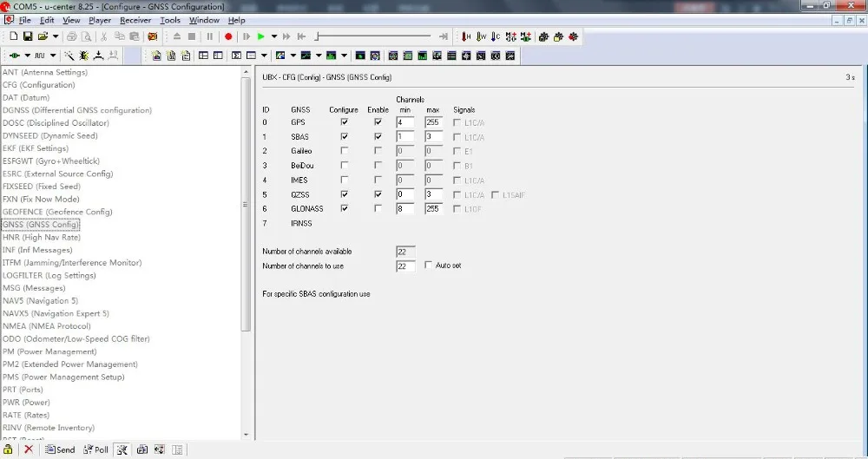Check Configure checkbox for BeiDou
868x459 pixels.
345,165
